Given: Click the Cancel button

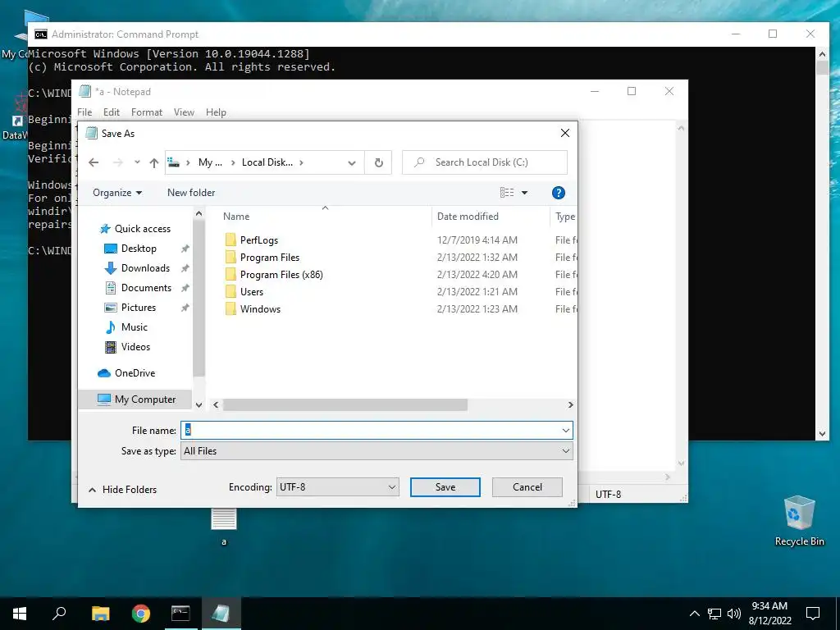Looking at the screenshot, I should (527, 487).
